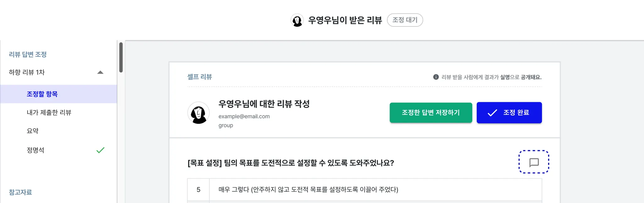Go to the 요약 sidebar item
The height and width of the screenshot is (203, 644).
(33, 131)
